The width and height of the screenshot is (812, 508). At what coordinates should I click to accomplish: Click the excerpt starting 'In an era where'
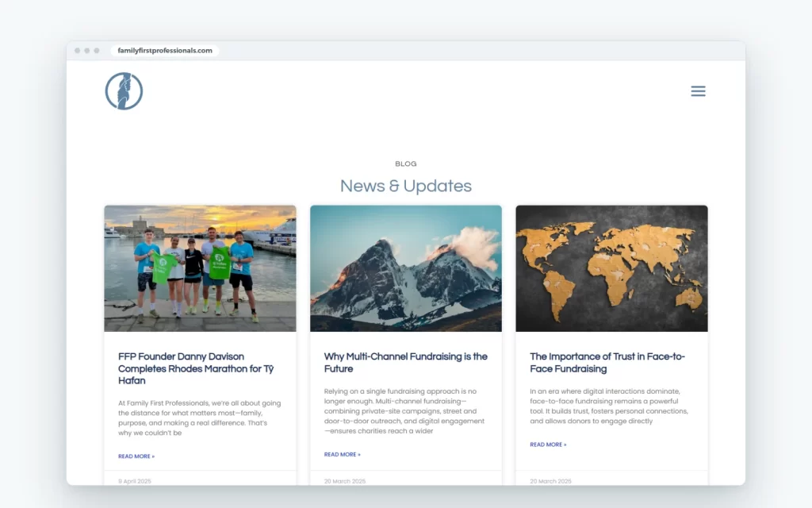(x=609, y=406)
